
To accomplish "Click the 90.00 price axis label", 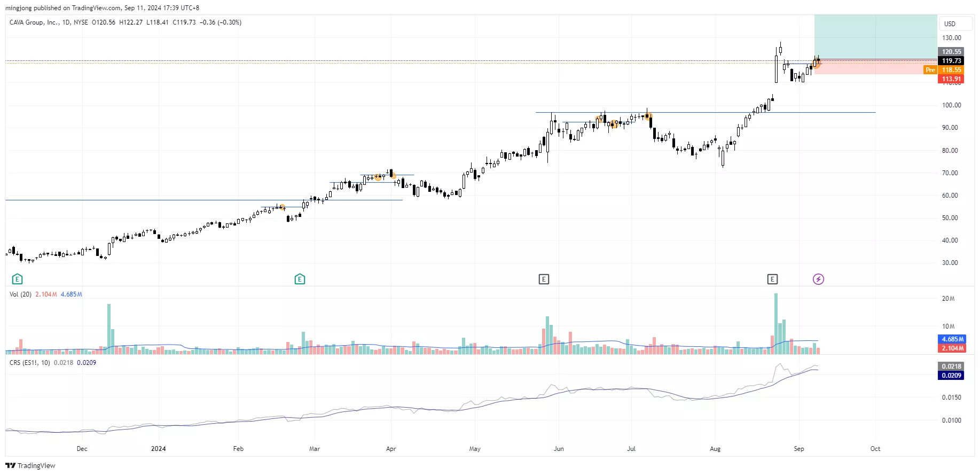I will click(x=950, y=128).
